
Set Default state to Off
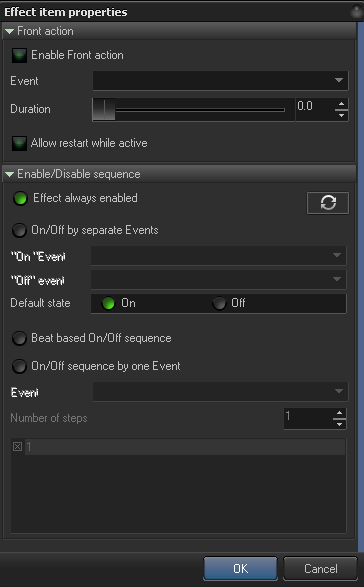pos(219,303)
